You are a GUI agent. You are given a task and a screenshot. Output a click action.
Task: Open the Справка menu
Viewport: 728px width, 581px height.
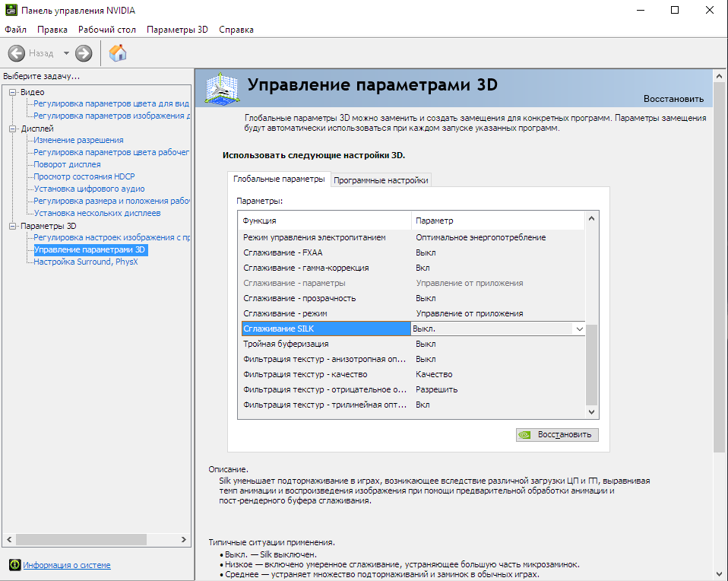click(x=236, y=30)
